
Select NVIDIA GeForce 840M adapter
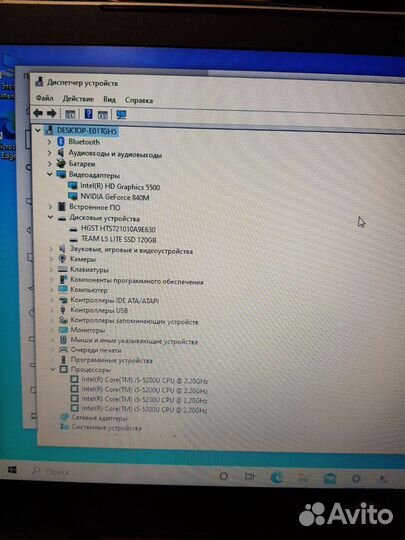(115, 197)
